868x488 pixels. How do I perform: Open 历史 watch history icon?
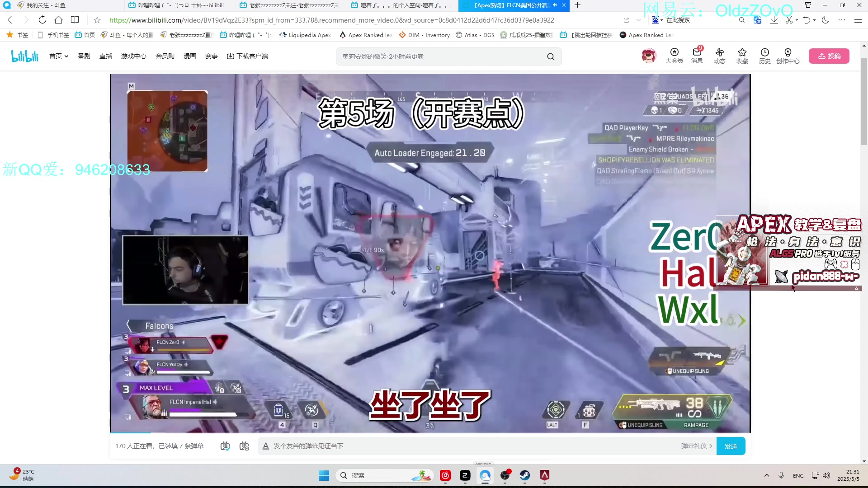pyautogui.click(x=764, y=56)
